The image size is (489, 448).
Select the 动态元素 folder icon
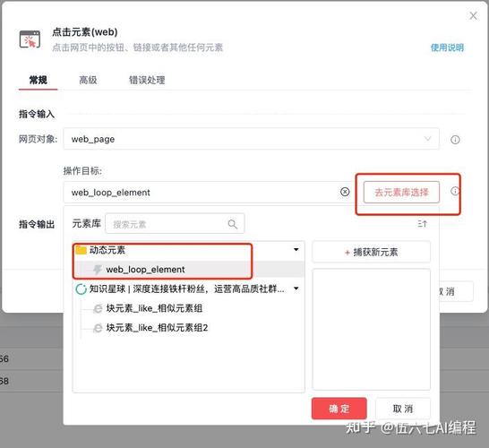(x=81, y=250)
